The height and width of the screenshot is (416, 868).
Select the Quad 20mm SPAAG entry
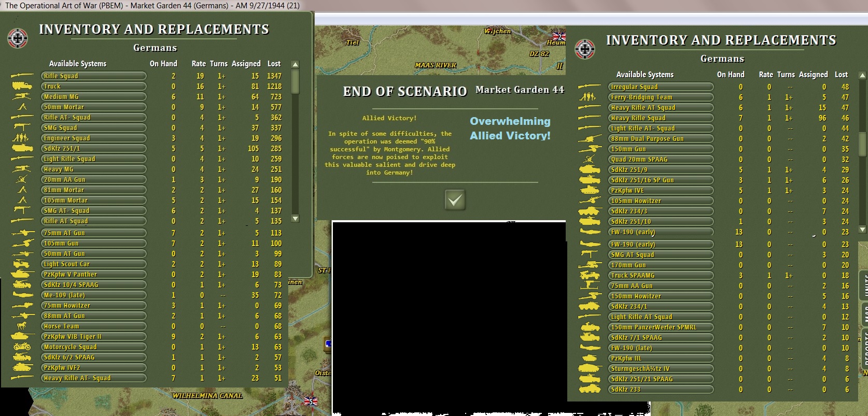tap(661, 160)
